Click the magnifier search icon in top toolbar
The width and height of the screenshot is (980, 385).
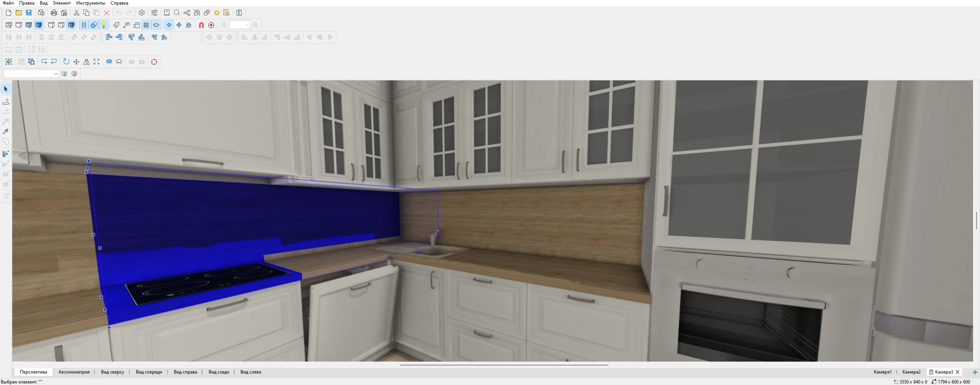(x=177, y=13)
